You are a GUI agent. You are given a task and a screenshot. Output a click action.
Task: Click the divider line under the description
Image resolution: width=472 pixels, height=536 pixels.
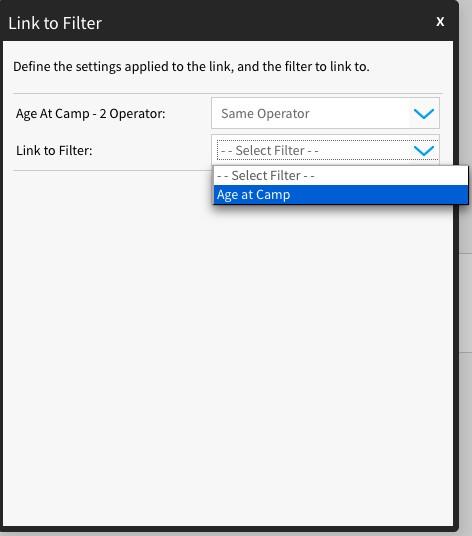point(228,93)
